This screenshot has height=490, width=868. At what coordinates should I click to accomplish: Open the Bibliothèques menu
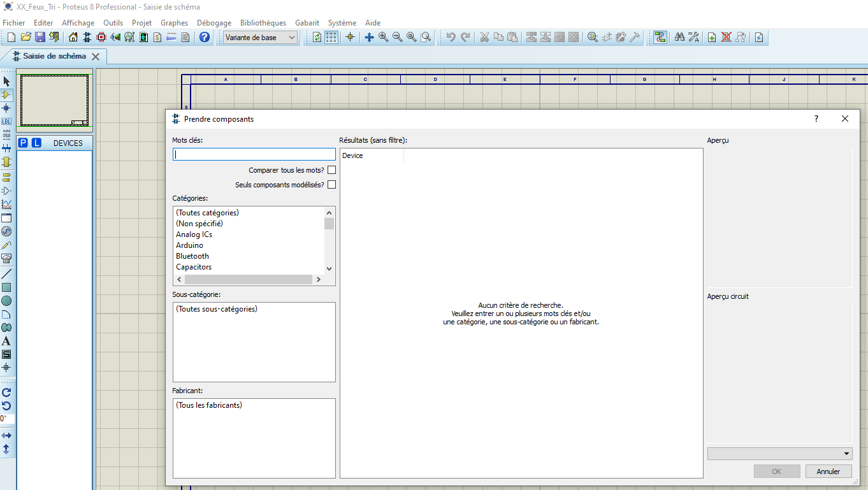point(263,23)
